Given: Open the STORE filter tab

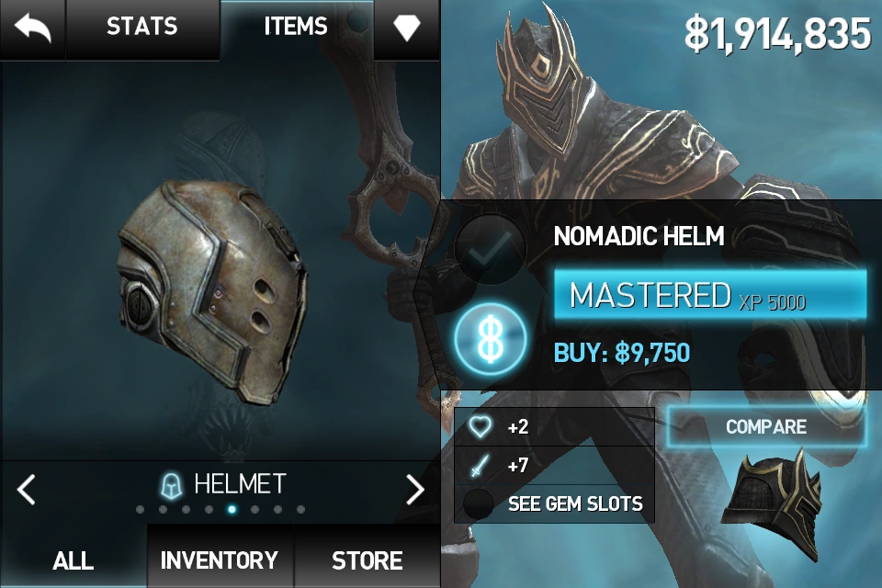Looking at the screenshot, I should 367,560.
